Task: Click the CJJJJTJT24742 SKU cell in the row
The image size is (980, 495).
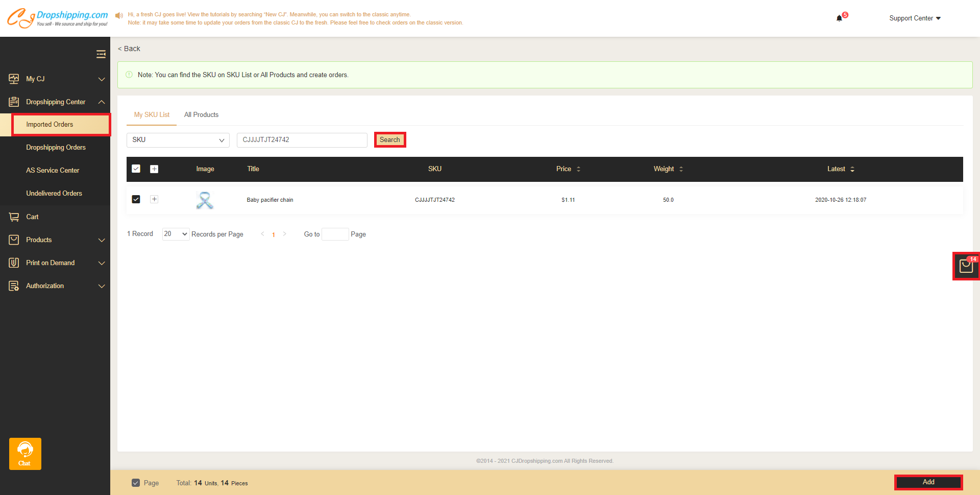Action: 435,200
